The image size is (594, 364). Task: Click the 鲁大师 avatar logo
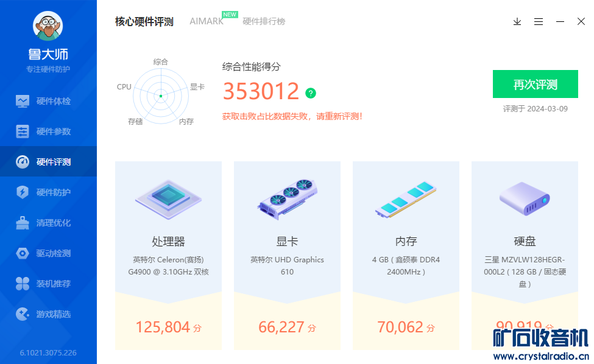[48, 26]
